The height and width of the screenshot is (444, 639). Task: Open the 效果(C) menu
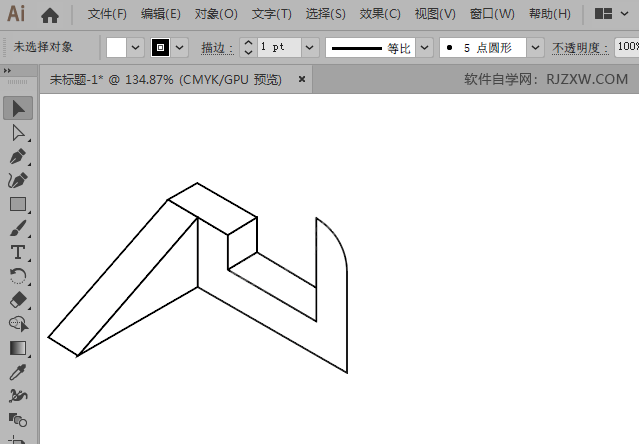[380, 14]
